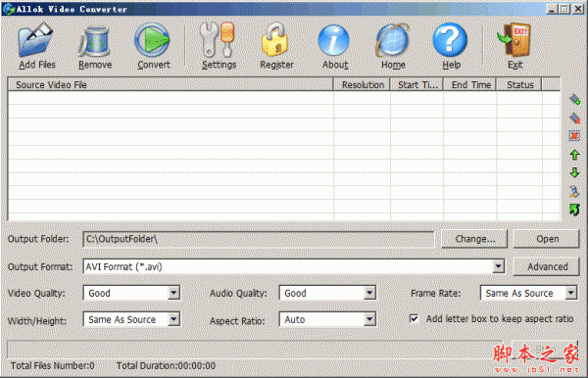Minimize the Allok Video Converter window
The height and width of the screenshot is (378, 588).
(551, 9)
